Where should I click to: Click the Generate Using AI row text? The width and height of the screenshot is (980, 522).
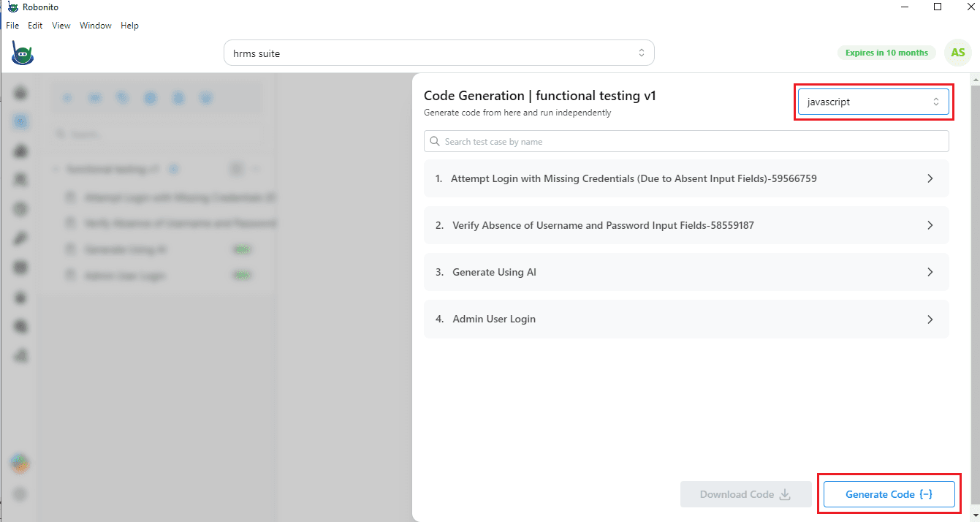(x=494, y=272)
